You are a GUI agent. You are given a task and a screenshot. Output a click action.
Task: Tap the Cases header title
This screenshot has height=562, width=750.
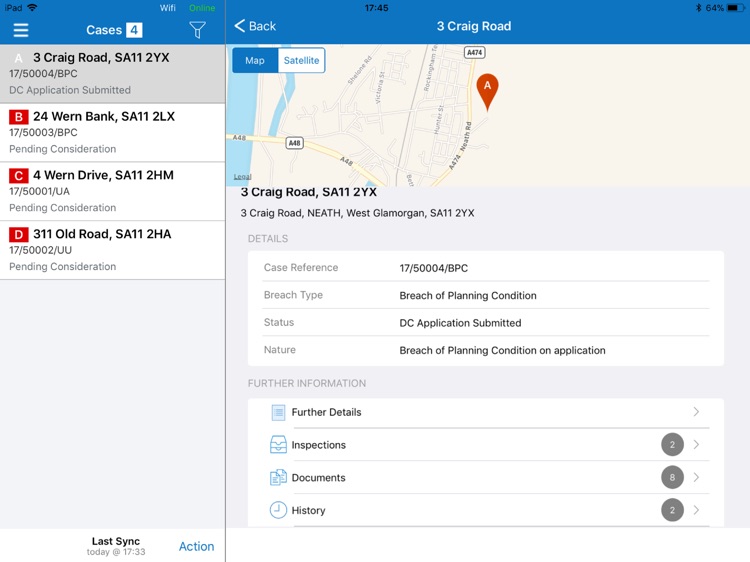pos(104,30)
